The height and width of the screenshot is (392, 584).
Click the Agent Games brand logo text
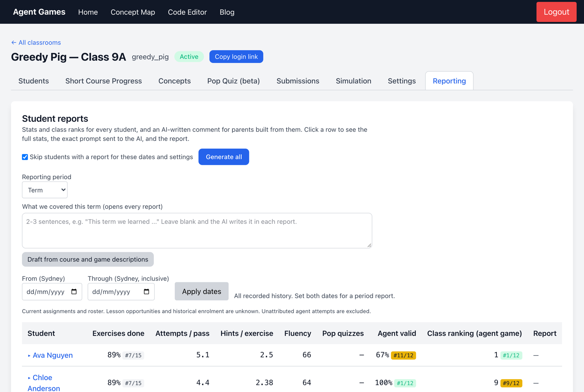tap(39, 12)
